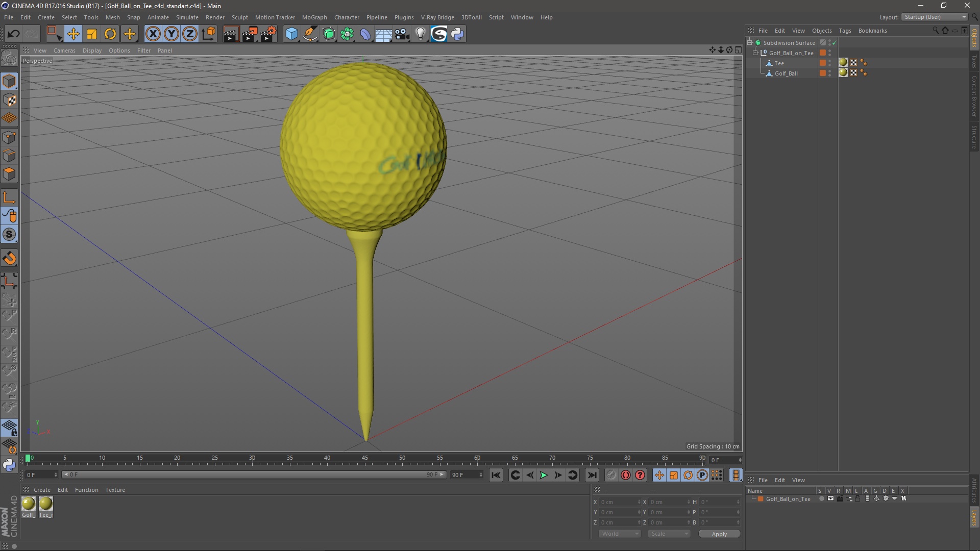Enable Polygons mode
This screenshot has height=551, width=980.
(9, 174)
